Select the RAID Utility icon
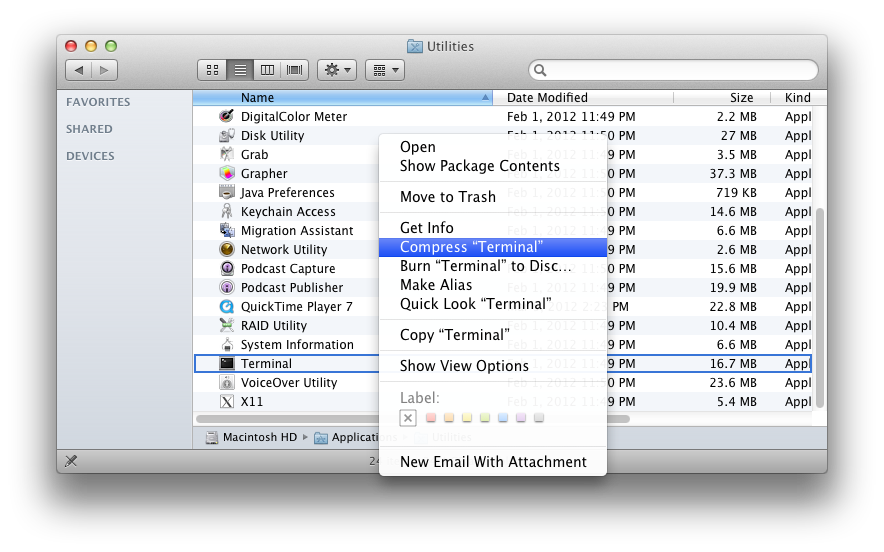Image resolution: width=884 pixels, height=552 pixels. click(227, 325)
